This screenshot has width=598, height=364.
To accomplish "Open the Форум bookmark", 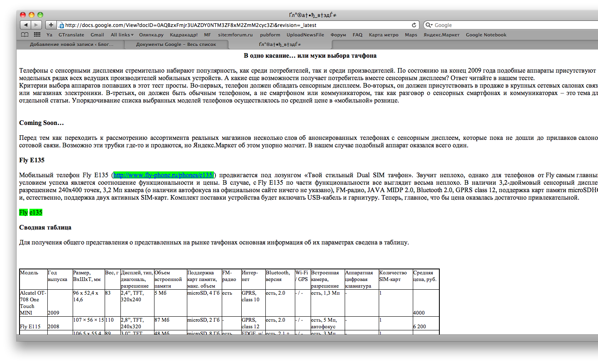I will pyautogui.click(x=338, y=35).
